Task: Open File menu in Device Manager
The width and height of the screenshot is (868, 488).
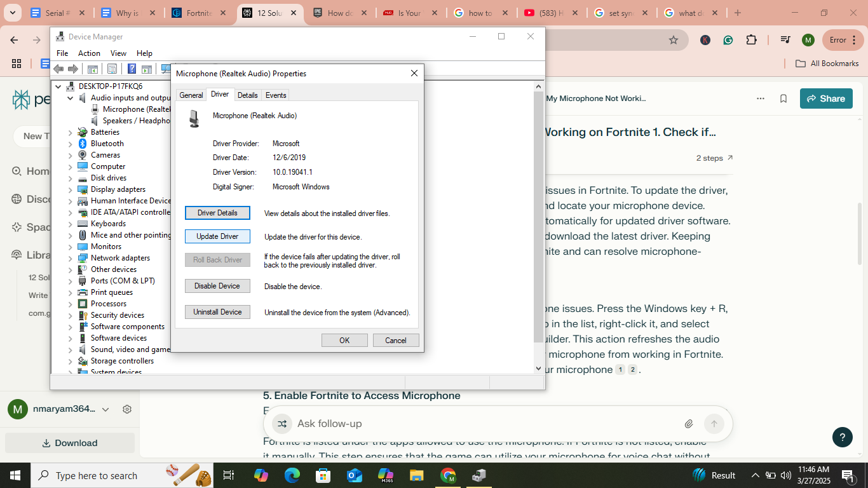Action: click(x=62, y=53)
